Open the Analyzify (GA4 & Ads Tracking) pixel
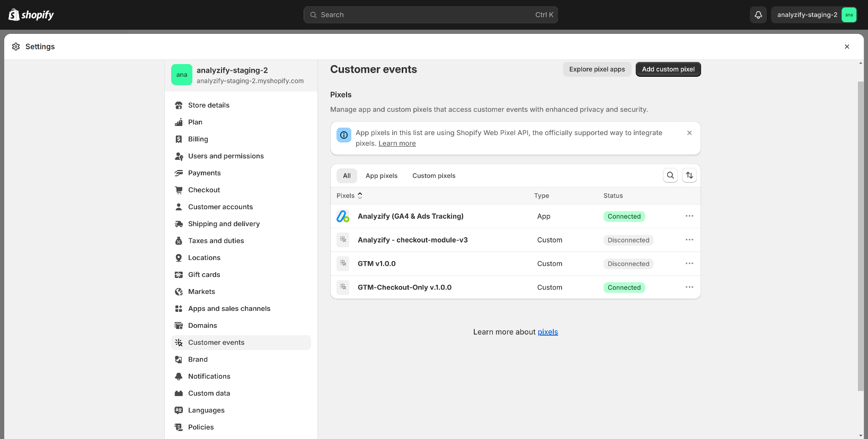The width and height of the screenshot is (868, 439). (411, 216)
